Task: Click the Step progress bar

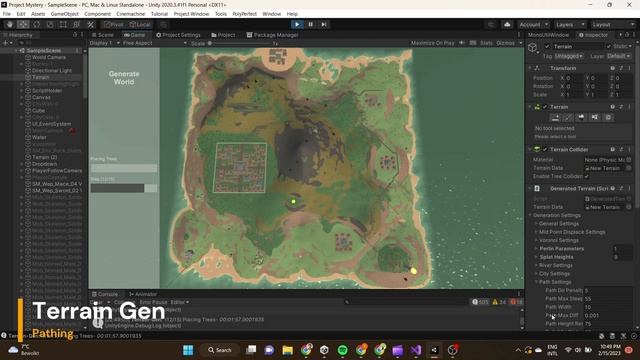Action: click(x=124, y=188)
